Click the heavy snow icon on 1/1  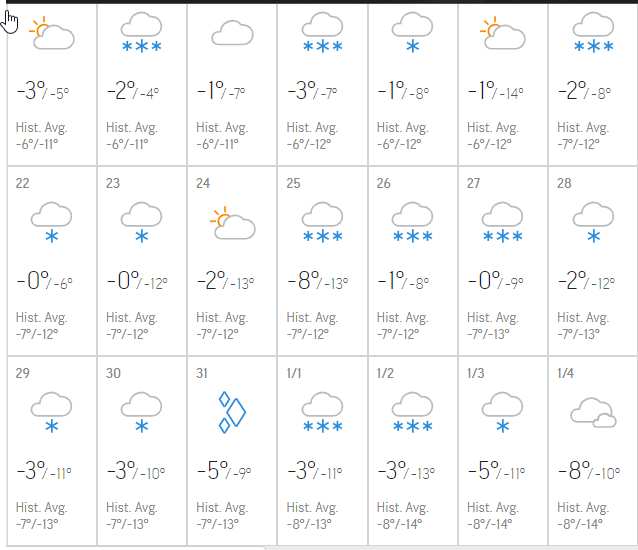pos(322,412)
